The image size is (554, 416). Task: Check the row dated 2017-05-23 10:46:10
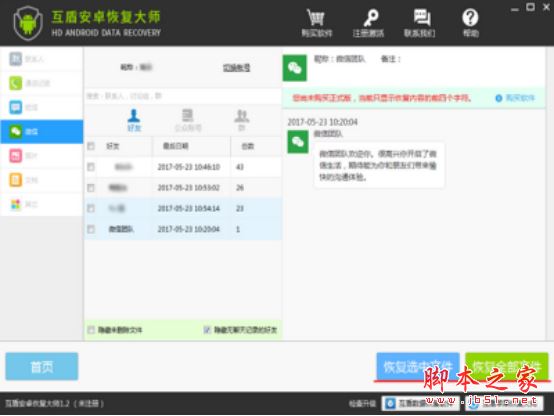click(91, 167)
